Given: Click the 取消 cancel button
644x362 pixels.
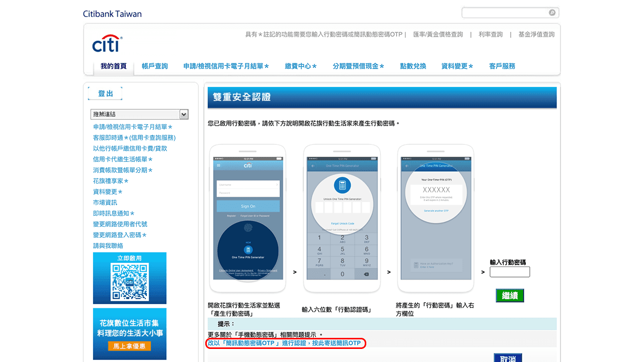Looking at the screenshot, I should [x=508, y=358].
